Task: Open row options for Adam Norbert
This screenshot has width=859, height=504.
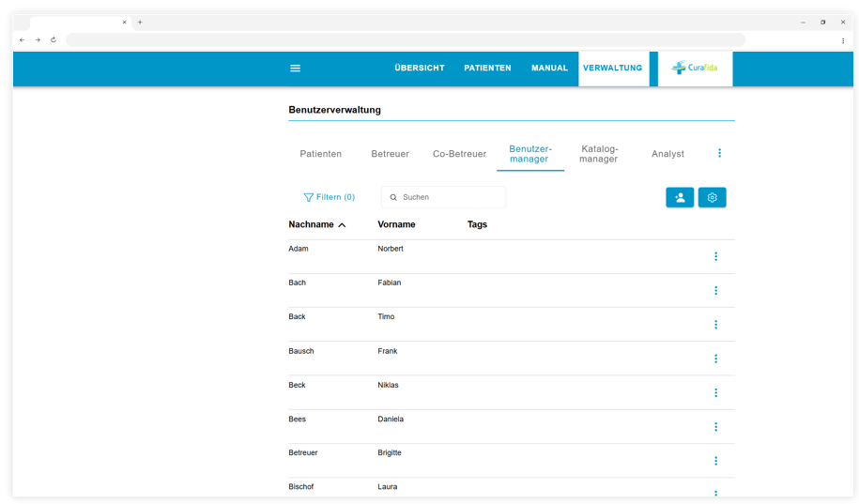Action: [x=715, y=256]
